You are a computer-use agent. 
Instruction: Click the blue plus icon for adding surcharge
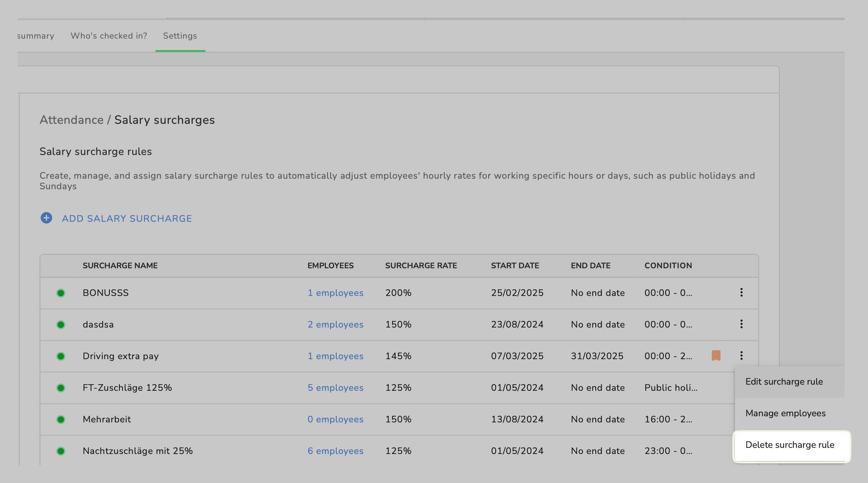46,218
